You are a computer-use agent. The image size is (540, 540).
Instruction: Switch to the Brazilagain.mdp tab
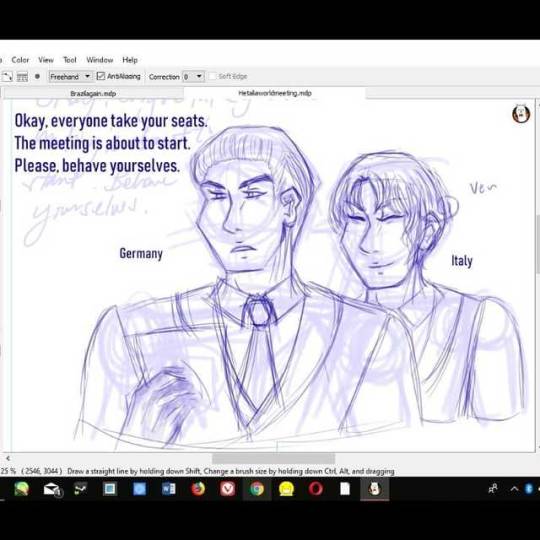pos(93,94)
